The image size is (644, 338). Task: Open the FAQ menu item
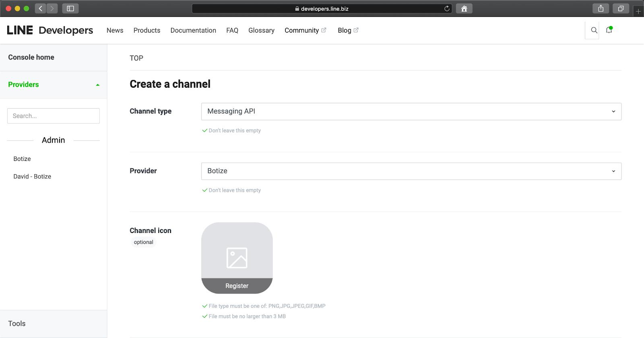tap(232, 30)
